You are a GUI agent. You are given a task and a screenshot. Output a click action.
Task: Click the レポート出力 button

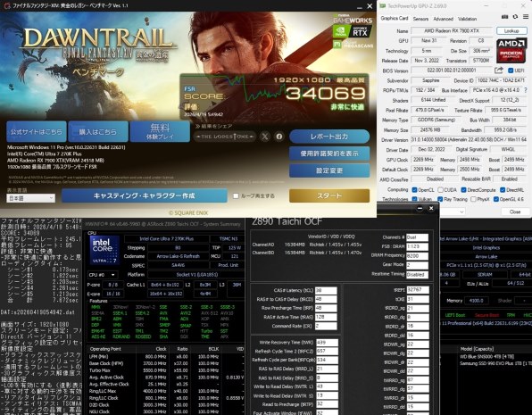329,137
